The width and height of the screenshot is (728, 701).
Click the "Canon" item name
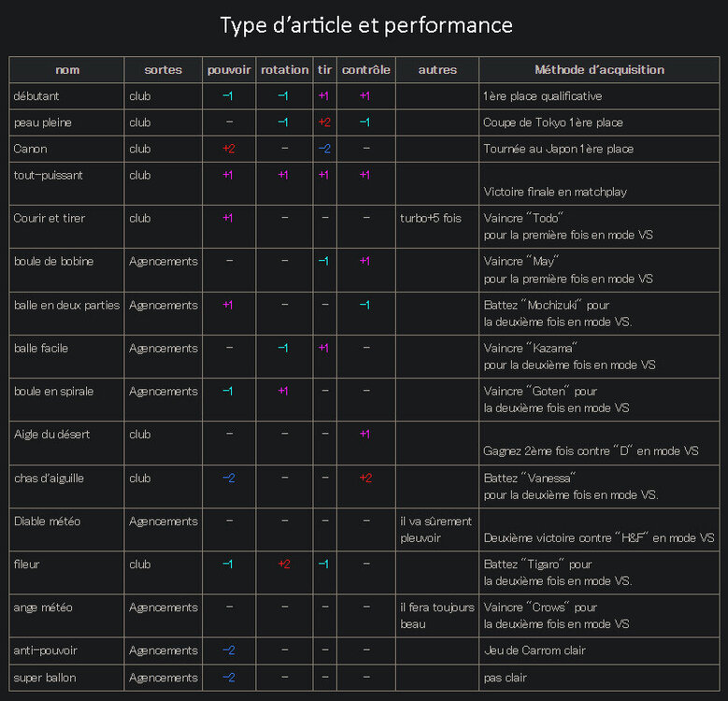[x=30, y=149]
